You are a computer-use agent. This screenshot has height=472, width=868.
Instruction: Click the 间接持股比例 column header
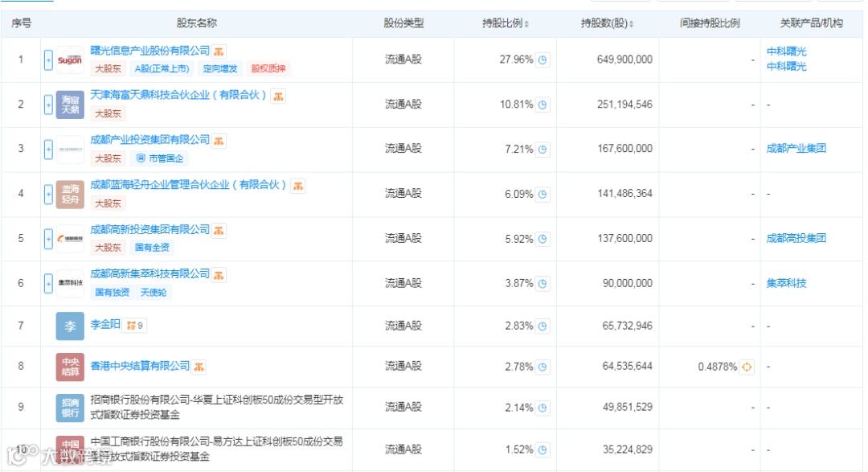point(710,23)
